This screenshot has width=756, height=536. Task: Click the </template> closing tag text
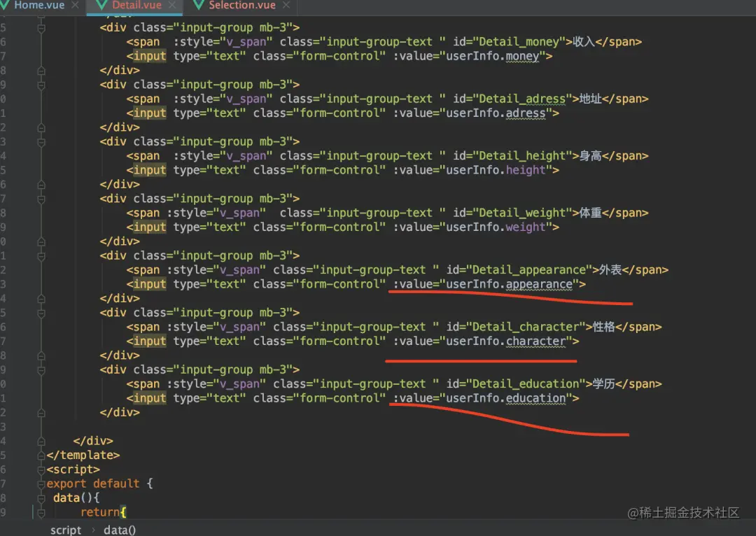click(x=83, y=455)
